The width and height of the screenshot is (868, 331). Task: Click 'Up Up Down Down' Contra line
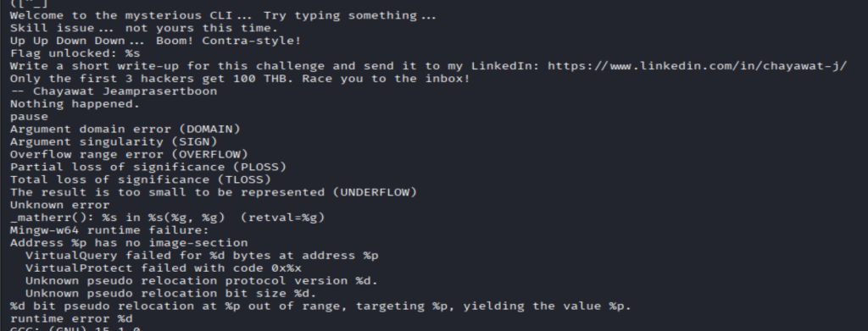(x=156, y=41)
